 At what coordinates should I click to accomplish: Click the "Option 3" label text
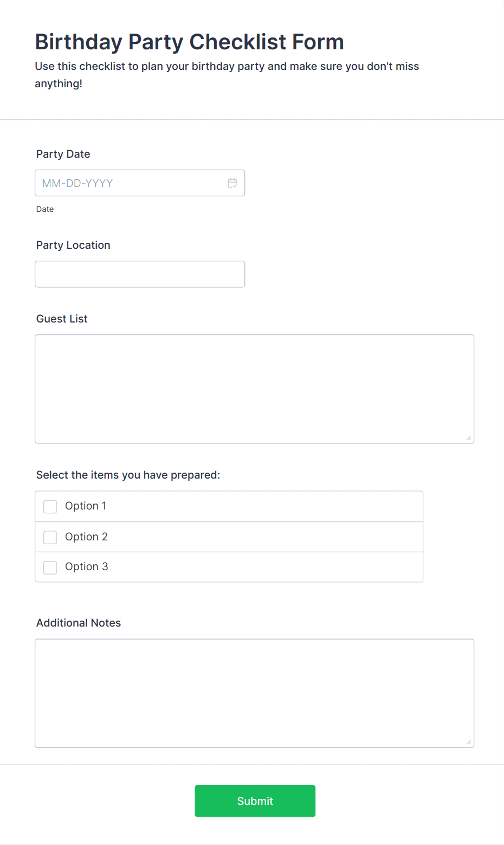pos(86,566)
